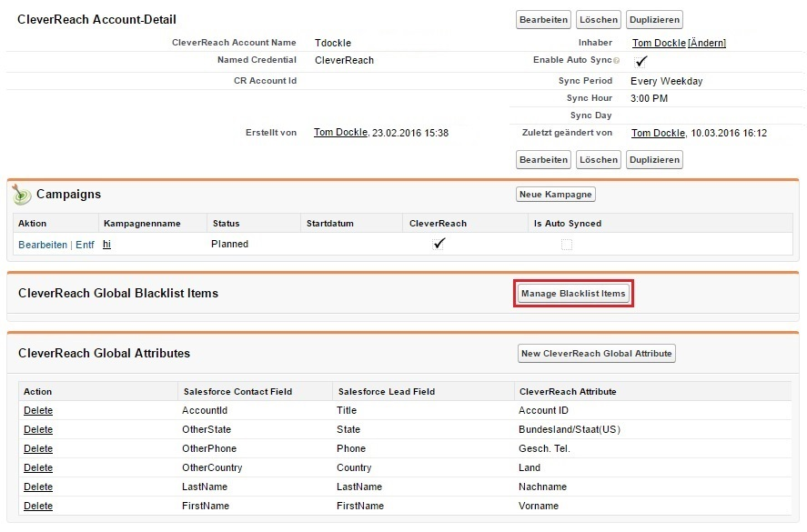807x532 pixels.
Task: Click the Enable Auto Sync help icon
Action: (x=617, y=61)
